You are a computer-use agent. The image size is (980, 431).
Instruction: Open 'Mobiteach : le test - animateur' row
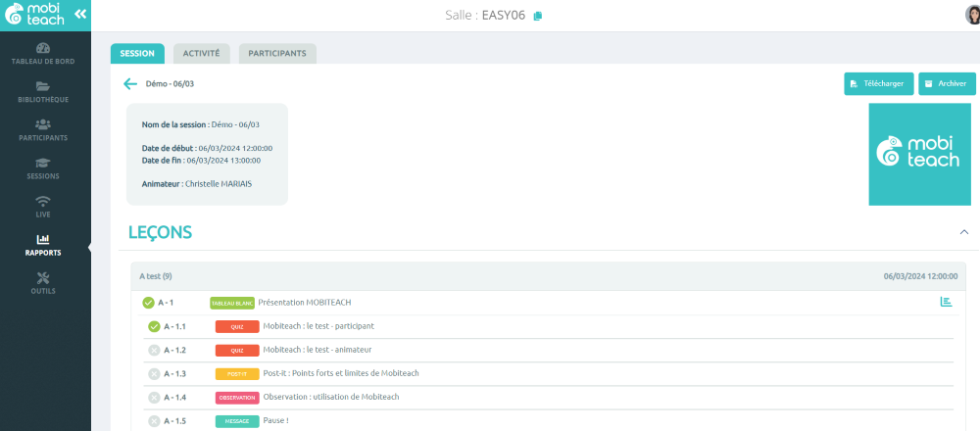pos(548,351)
